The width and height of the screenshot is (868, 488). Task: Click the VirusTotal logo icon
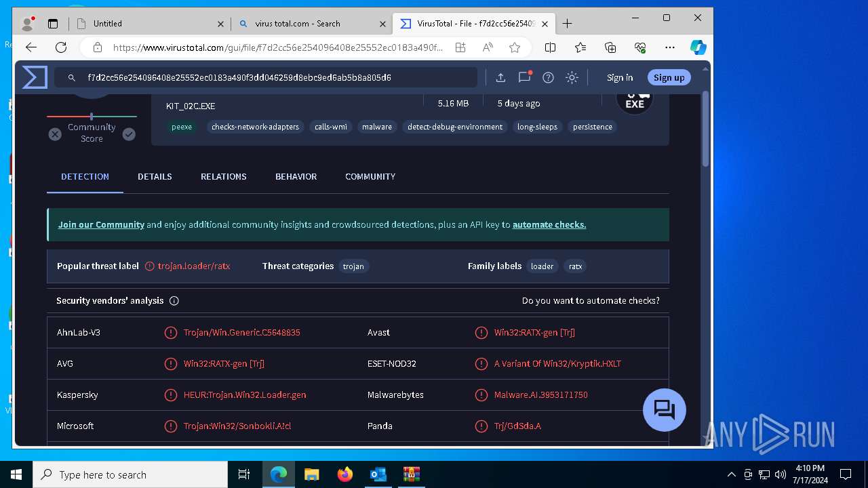[x=35, y=77]
